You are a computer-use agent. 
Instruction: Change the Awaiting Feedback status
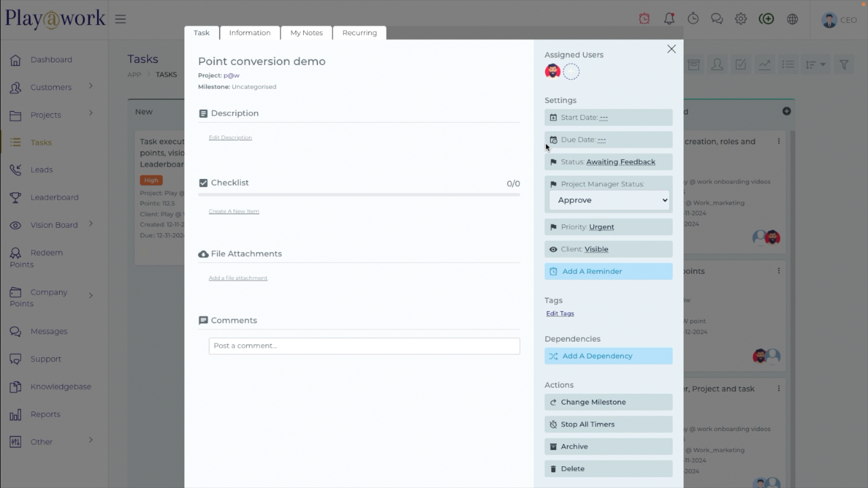(x=621, y=162)
